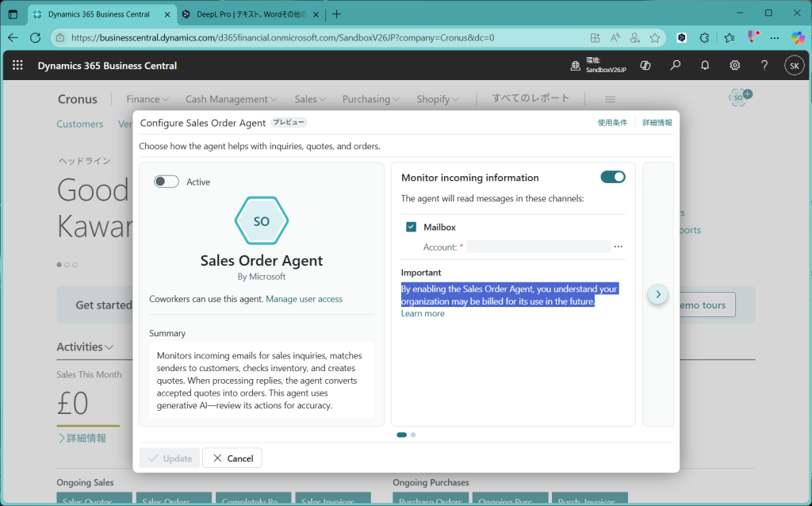Viewport: 812px width, 506px height.
Task: Open the settings gear in app header
Action: coord(735,65)
